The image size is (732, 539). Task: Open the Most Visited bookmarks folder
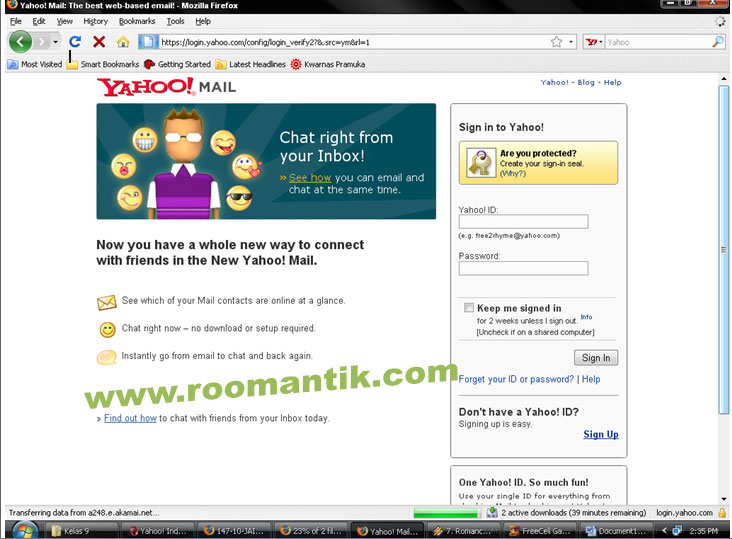click(x=35, y=64)
